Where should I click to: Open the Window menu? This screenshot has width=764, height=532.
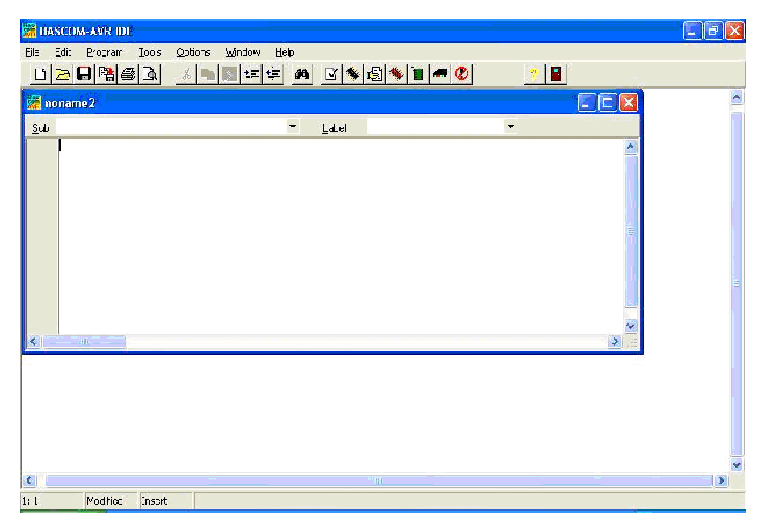243,52
